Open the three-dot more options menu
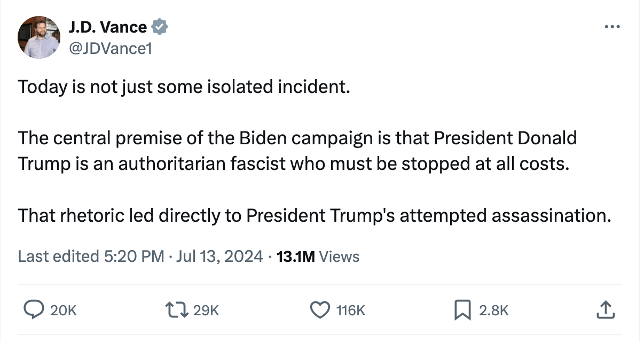 612,27
